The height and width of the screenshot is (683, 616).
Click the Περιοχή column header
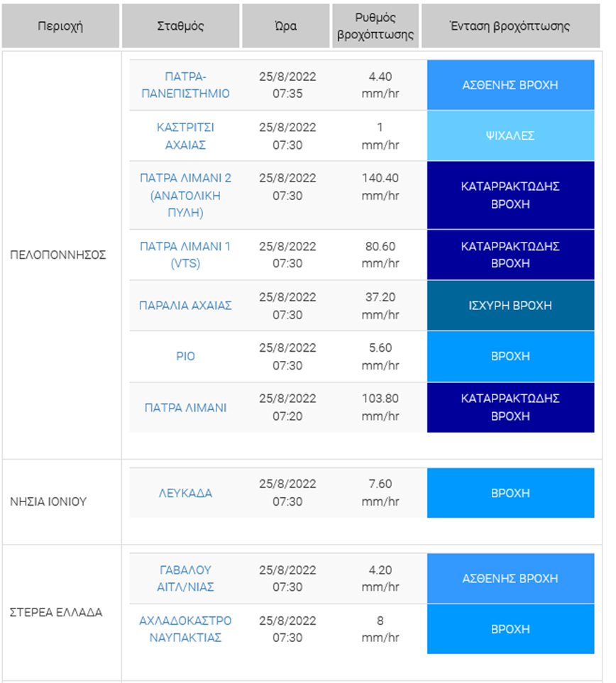click(60, 26)
